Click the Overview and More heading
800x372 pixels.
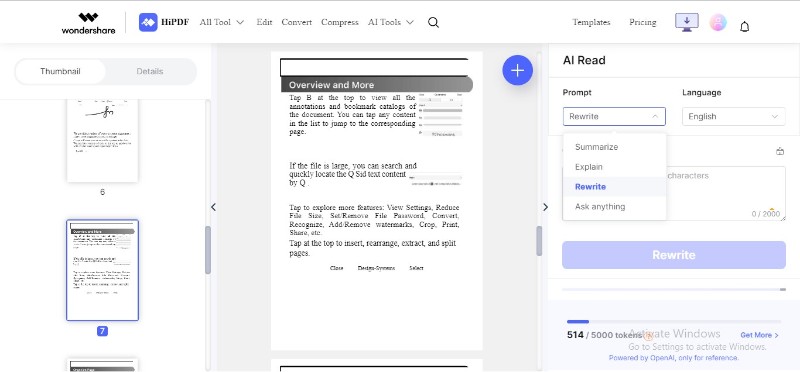[x=332, y=85]
